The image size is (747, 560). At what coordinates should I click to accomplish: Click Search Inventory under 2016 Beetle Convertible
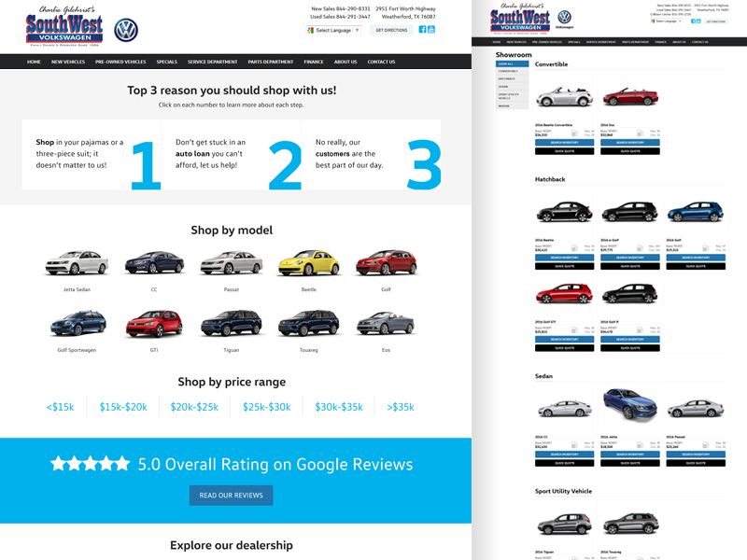(x=565, y=143)
